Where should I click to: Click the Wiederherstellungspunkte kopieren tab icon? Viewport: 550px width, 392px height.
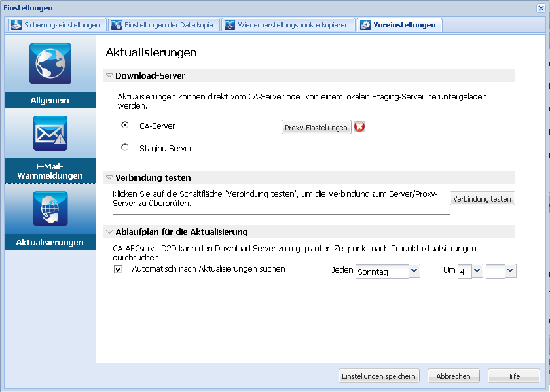pos(230,25)
